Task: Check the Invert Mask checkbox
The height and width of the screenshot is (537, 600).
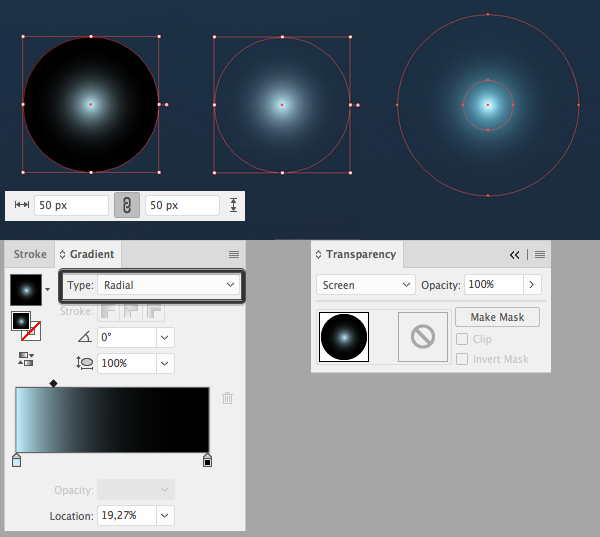Action: coord(461,359)
